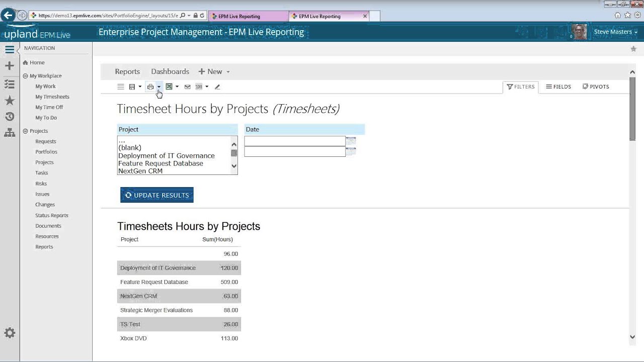This screenshot has width=644, height=362.
Task: Switch to the Dashboards tab
Action: click(x=170, y=72)
